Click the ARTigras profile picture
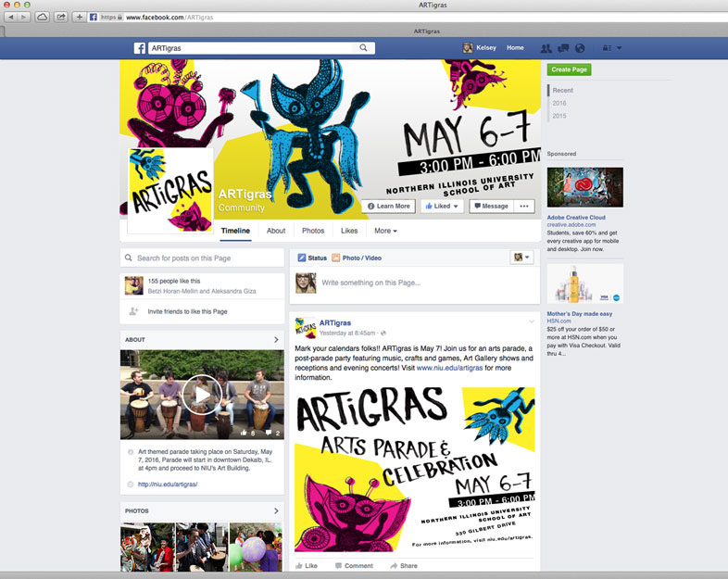728x579 pixels. tap(170, 190)
